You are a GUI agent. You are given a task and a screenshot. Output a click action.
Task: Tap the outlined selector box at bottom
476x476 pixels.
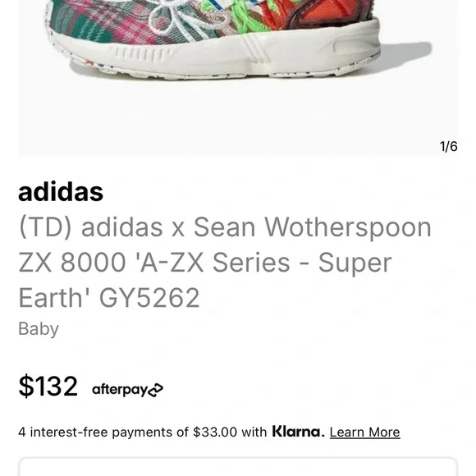point(238,466)
